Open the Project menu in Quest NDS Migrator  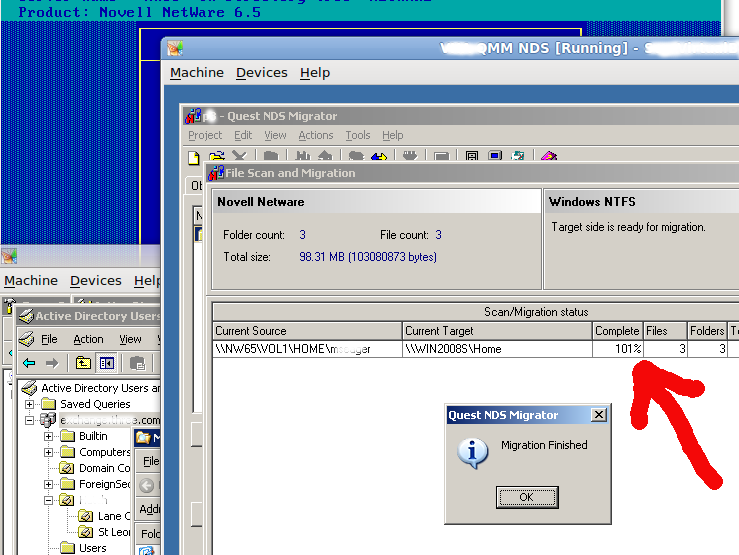click(x=205, y=135)
